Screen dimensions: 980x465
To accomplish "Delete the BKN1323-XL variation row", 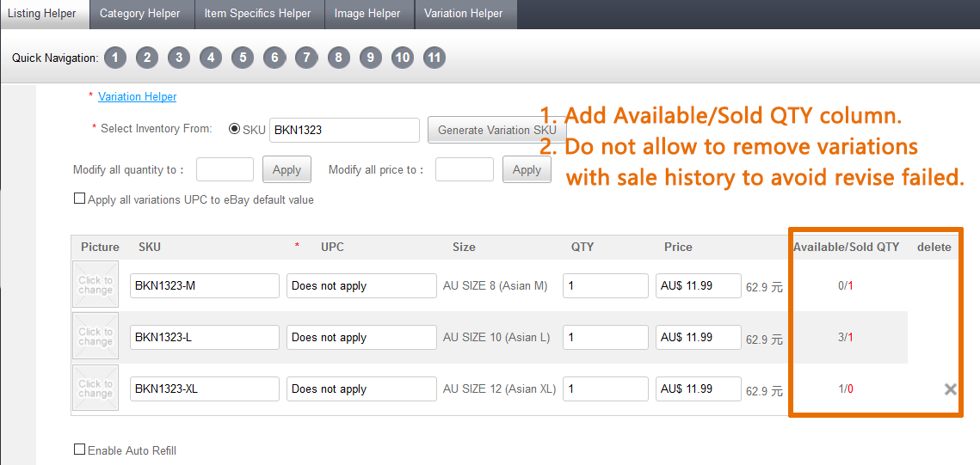I will coord(950,389).
